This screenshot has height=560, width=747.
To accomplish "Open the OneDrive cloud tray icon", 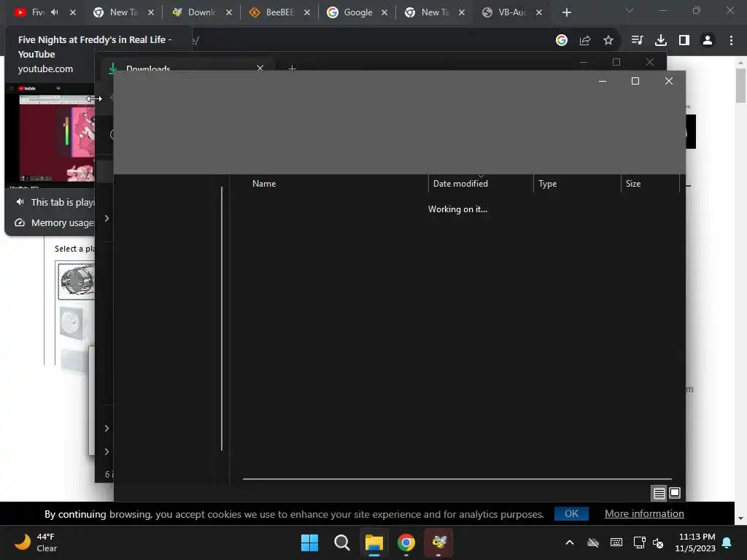I will tap(592, 542).
